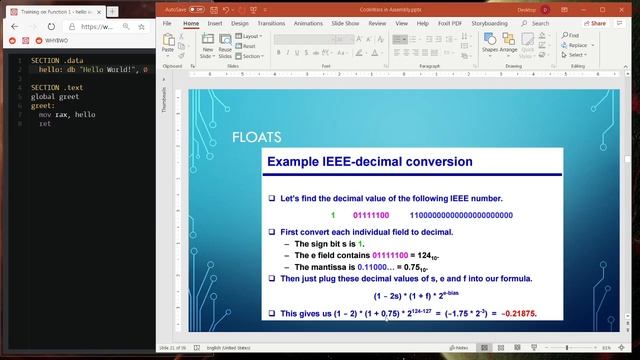Click browser back arrow
The image size is (640, 360).
click(15, 27)
